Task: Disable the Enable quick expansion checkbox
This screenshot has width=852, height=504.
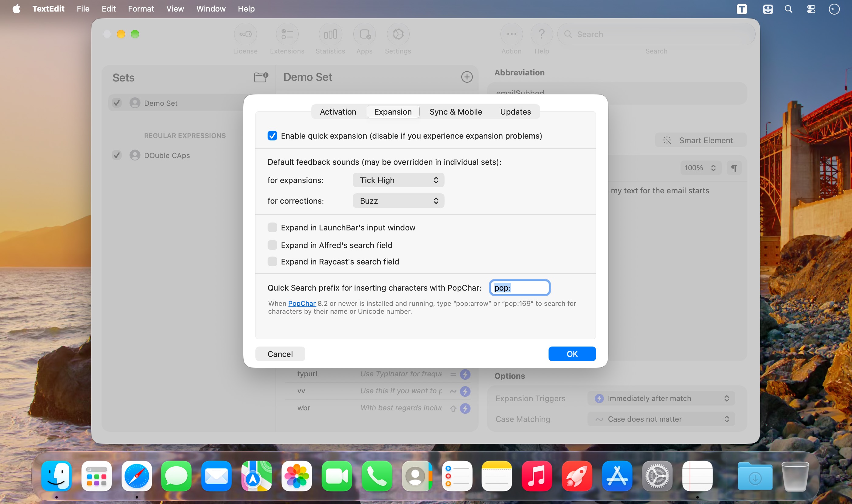Action: tap(272, 136)
